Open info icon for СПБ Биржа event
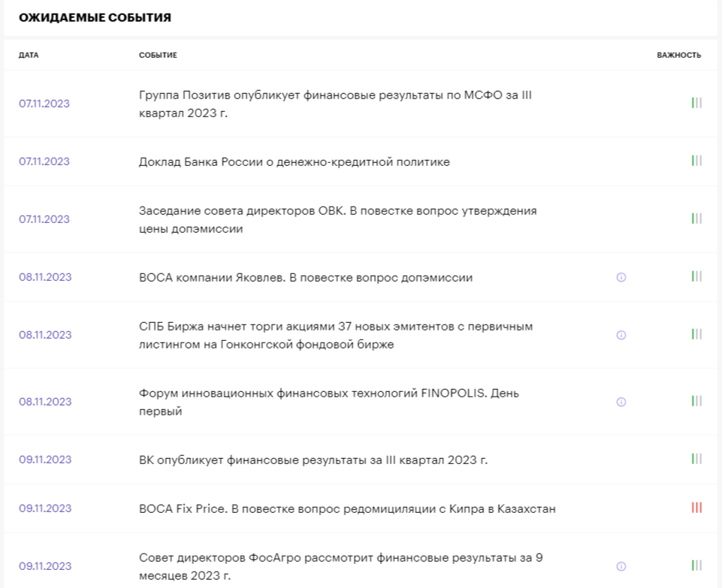Image resolution: width=722 pixels, height=588 pixels. (621, 335)
